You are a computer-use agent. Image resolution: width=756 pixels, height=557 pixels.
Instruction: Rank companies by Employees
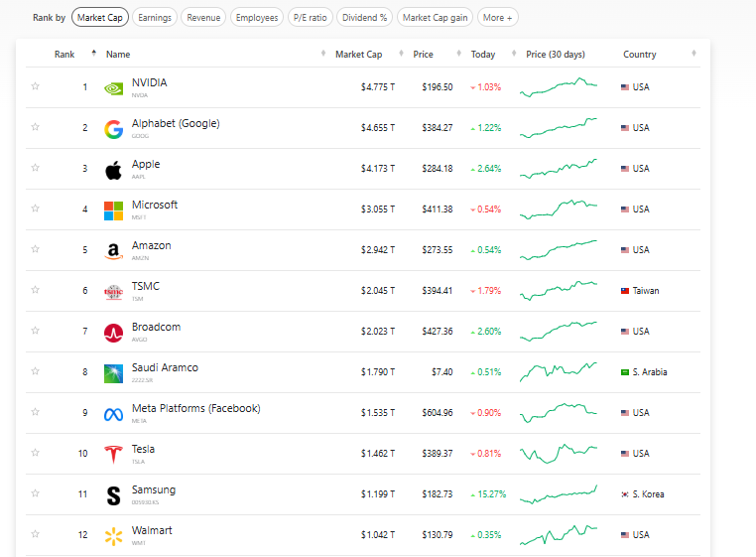pos(257,18)
